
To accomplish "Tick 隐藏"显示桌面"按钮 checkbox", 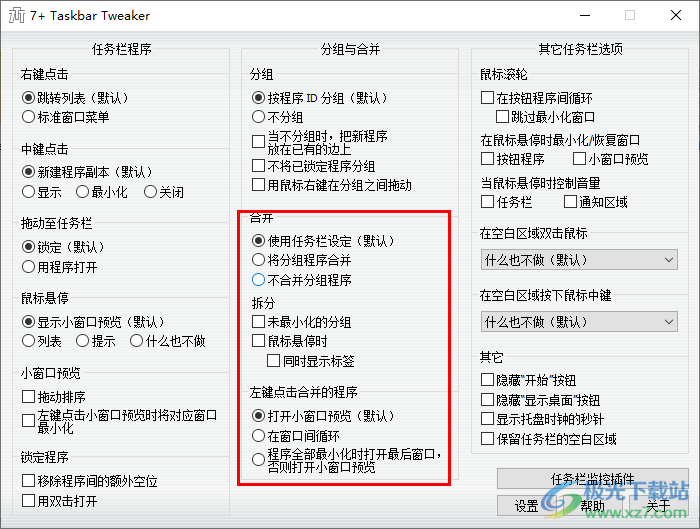I will click(488, 400).
